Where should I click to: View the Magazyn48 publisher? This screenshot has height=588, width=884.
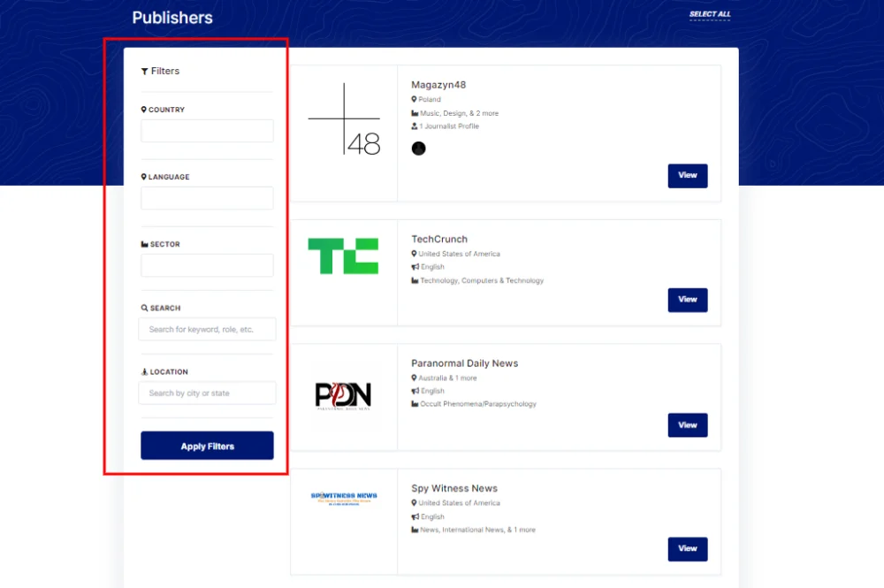click(688, 175)
